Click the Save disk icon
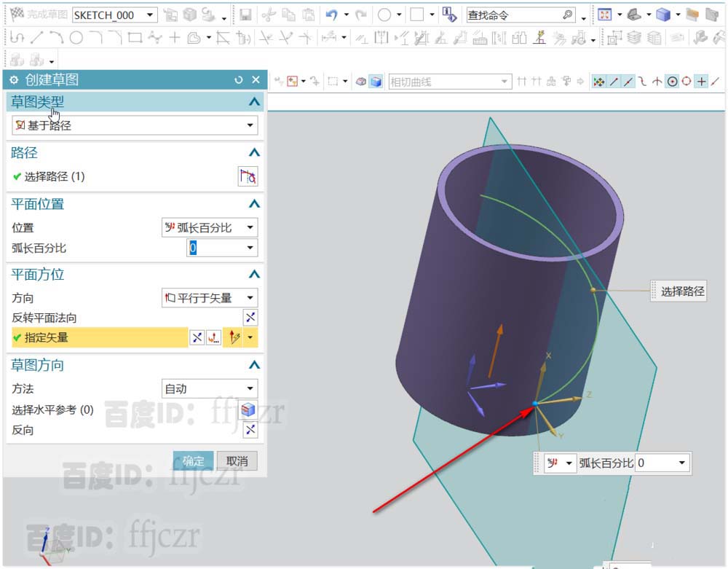The height and width of the screenshot is (569, 728). (x=245, y=15)
